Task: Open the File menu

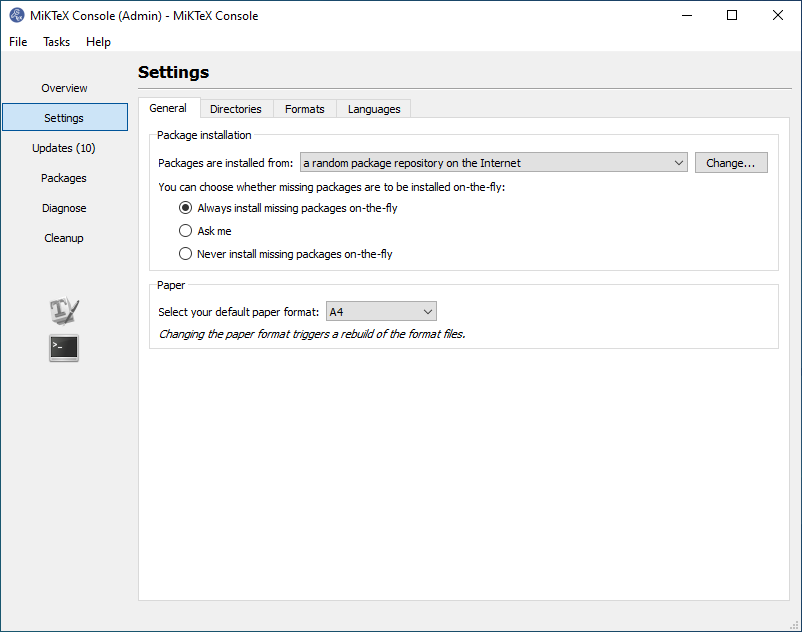Action: coord(18,42)
